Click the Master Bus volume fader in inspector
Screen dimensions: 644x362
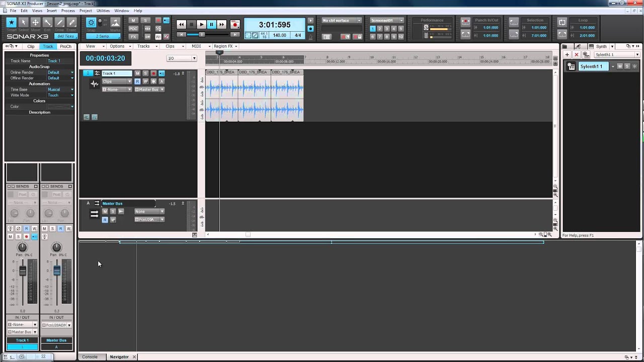point(57,270)
